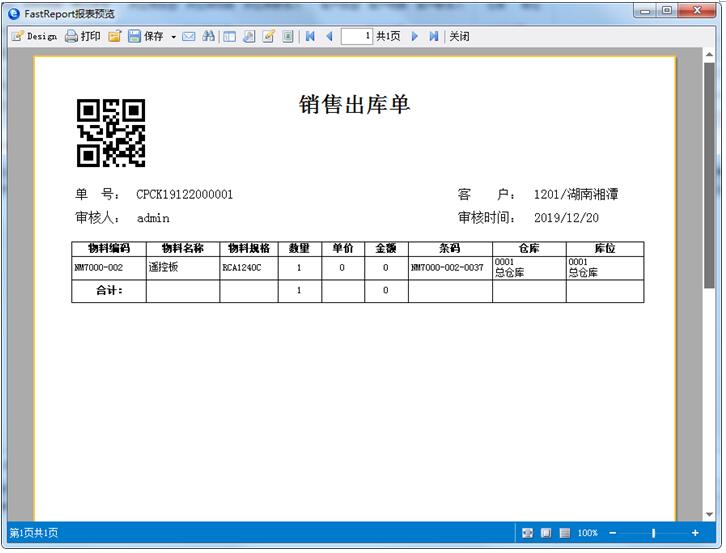Click the 100% zoom value
This screenshot has height=553, width=726.
click(588, 533)
